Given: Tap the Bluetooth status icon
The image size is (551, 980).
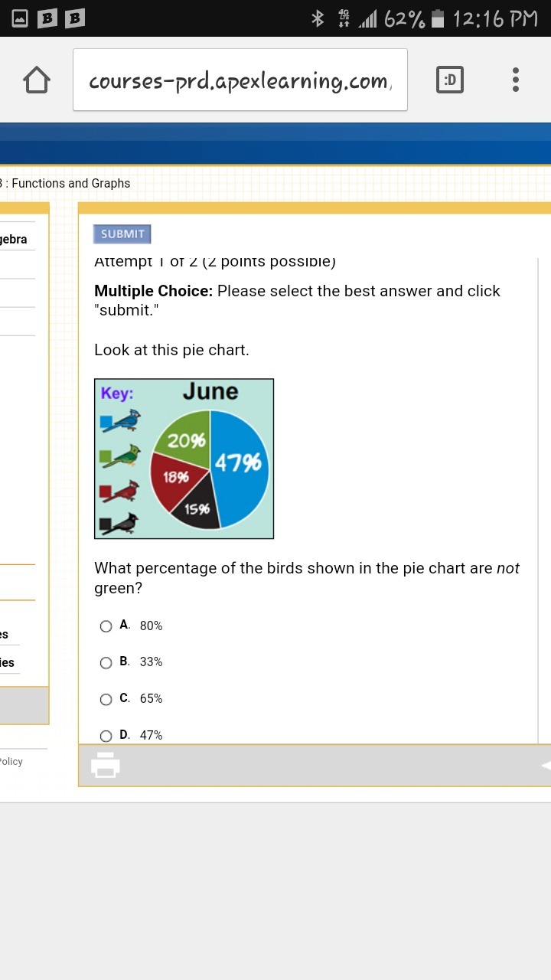Looking at the screenshot, I should click(x=318, y=18).
